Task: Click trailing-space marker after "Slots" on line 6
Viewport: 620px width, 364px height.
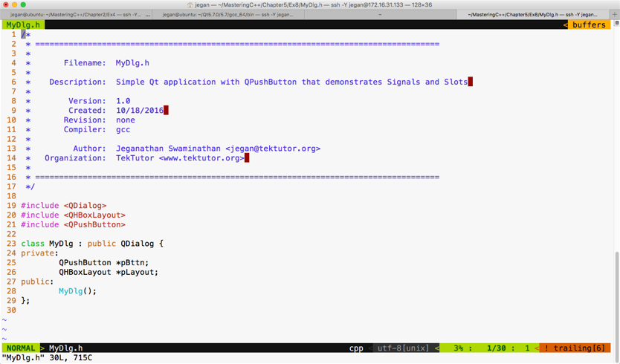Action: pyautogui.click(x=470, y=82)
